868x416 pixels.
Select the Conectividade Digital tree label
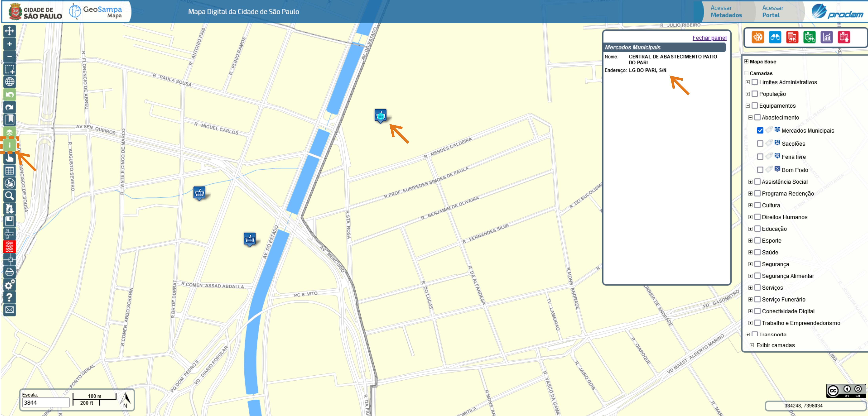(x=788, y=311)
